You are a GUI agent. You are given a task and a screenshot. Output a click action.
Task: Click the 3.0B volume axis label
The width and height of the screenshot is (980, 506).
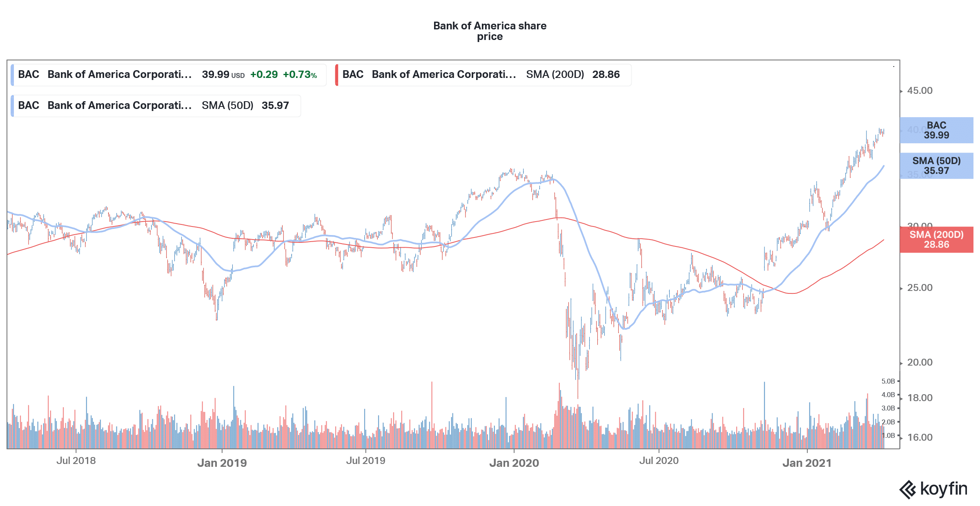888,408
